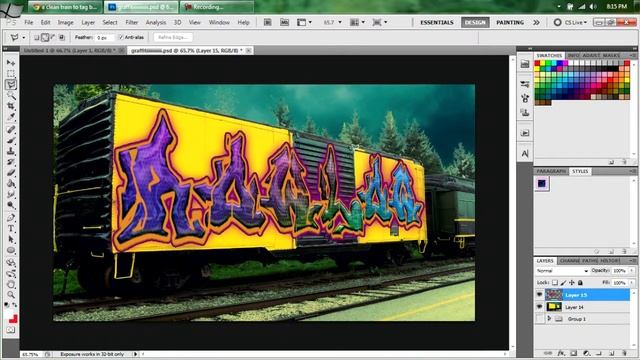640x360 pixels.
Task: Expand the Group 1 folder
Action: coord(549,319)
